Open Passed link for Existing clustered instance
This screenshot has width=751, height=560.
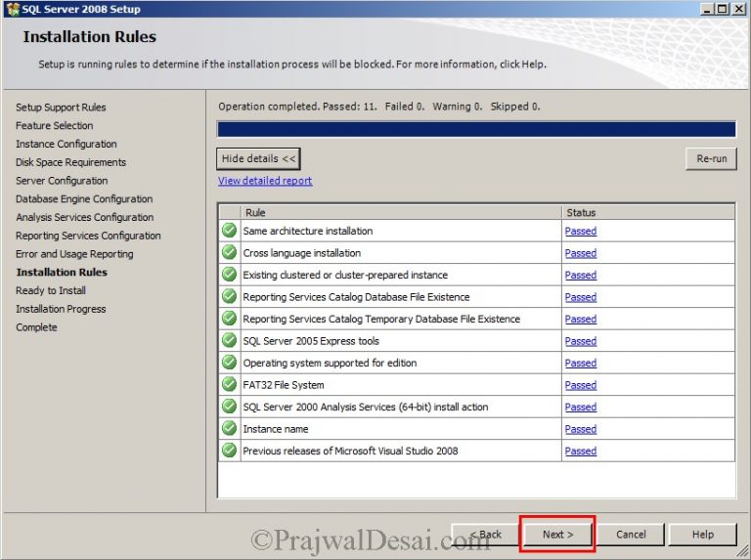click(581, 276)
